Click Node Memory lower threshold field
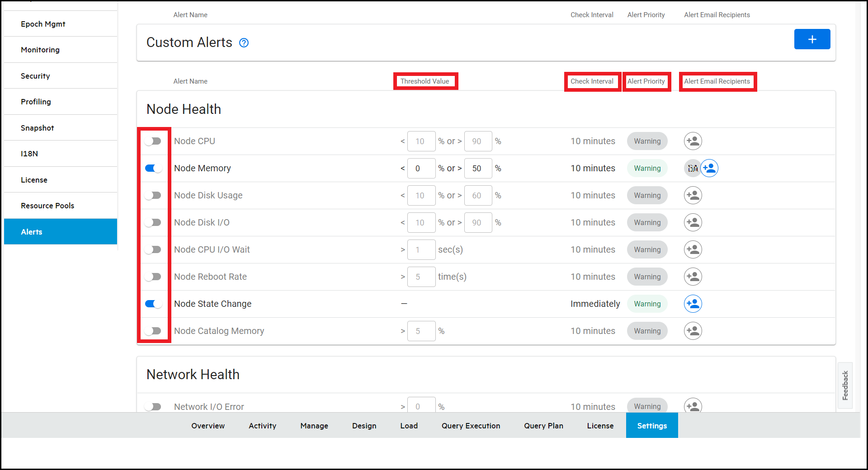The image size is (868, 470). click(x=421, y=169)
